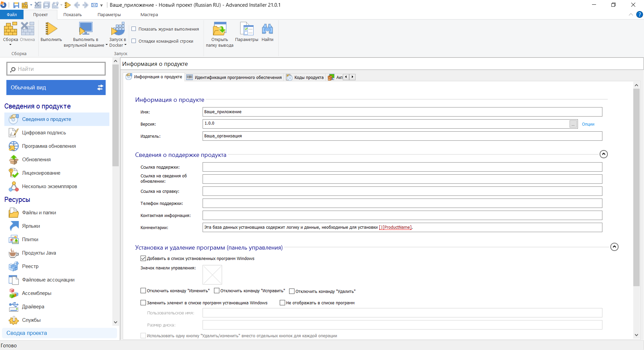Open the customize quick access toolbar dropdown
The image size is (644, 350).
point(101,5)
